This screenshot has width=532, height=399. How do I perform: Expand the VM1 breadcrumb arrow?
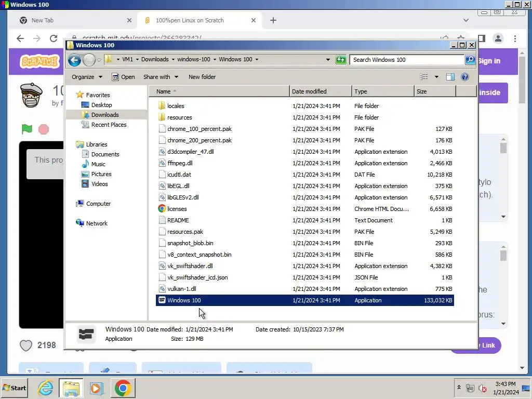click(137, 59)
